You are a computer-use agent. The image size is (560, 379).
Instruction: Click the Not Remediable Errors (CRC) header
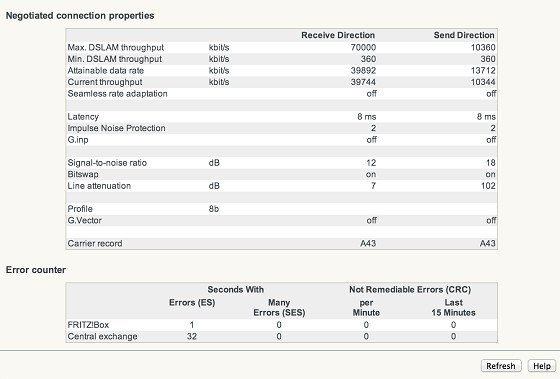(410, 289)
